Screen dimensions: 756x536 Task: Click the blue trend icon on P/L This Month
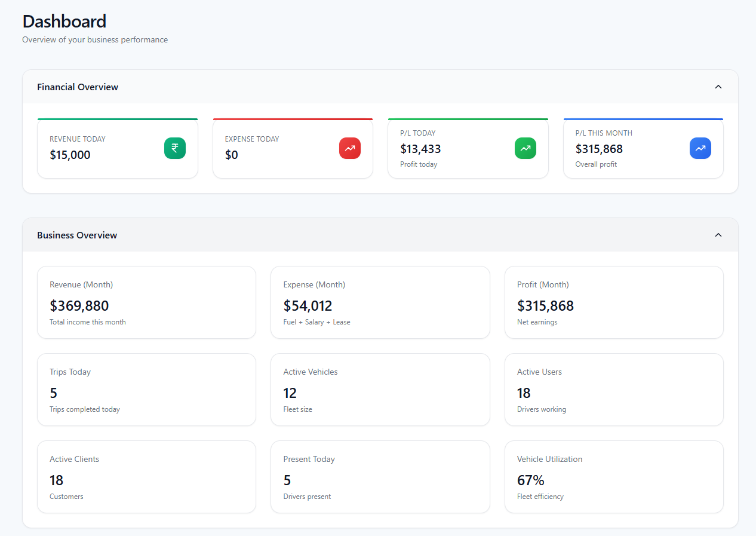click(x=700, y=148)
